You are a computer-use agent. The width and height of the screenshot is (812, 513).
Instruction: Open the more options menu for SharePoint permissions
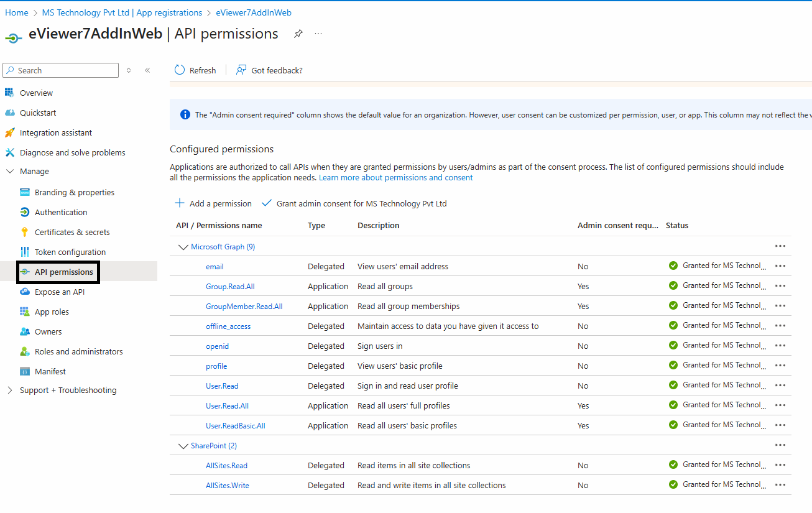(x=780, y=445)
